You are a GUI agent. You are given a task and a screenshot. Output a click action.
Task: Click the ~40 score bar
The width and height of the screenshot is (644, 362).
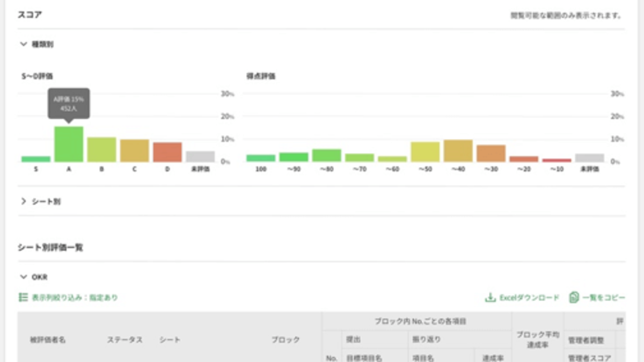point(458,151)
